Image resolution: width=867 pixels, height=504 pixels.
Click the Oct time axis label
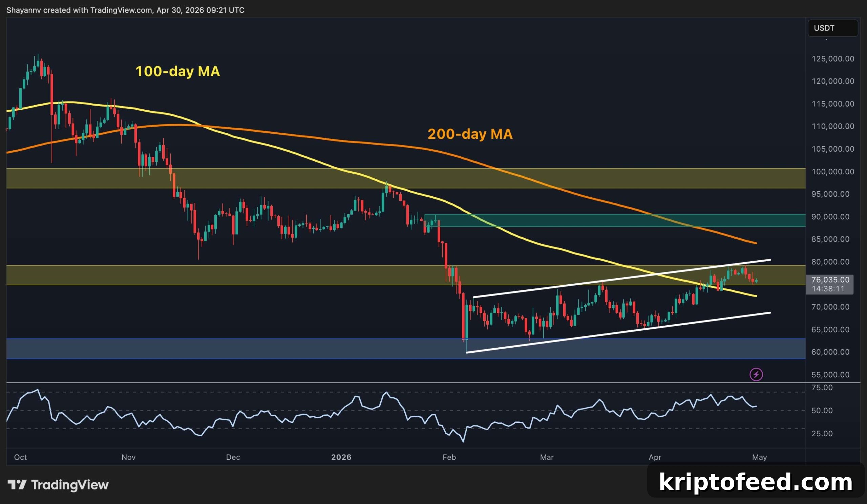[x=20, y=457]
